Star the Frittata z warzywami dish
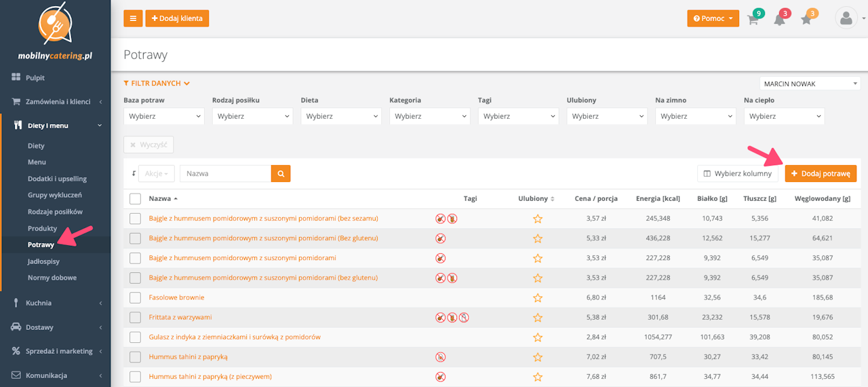 [538, 318]
